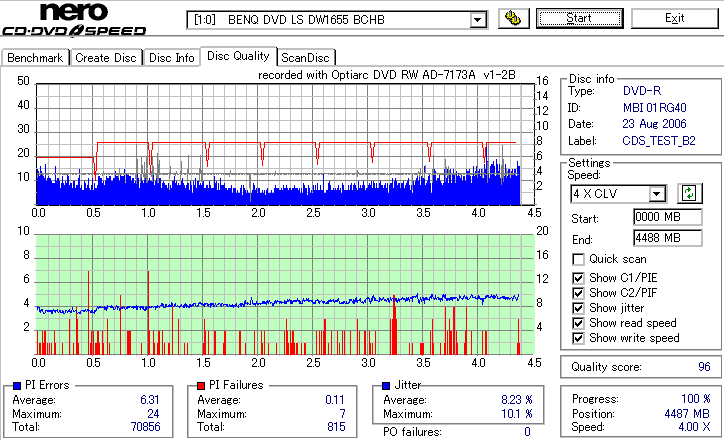Screen dimensions: 724x441
Task: Click the PI Failures total 815
Action: pos(336,427)
